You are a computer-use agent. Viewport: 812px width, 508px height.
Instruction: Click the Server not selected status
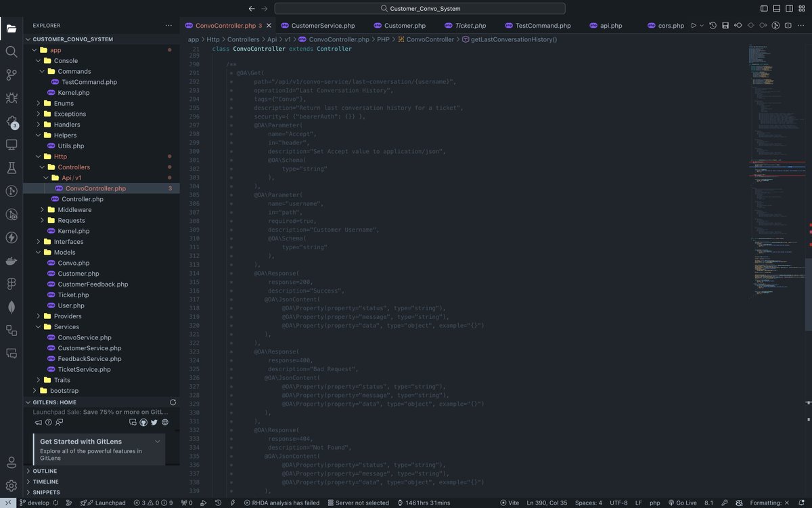coord(358,503)
